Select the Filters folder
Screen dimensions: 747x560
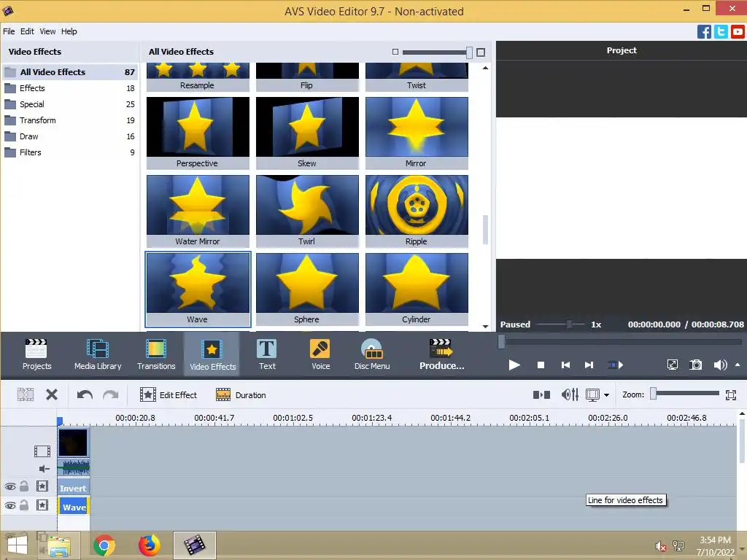tap(70, 152)
